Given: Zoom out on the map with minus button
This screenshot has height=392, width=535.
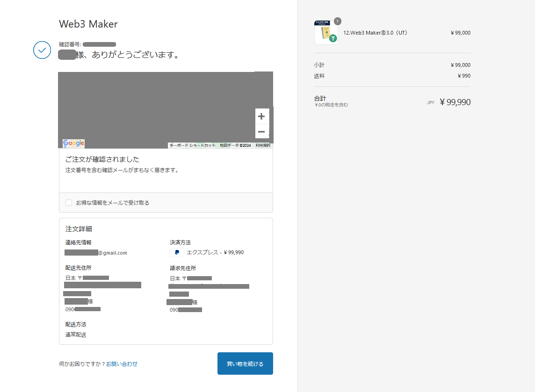Looking at the screenshot, I should [262, 132].
